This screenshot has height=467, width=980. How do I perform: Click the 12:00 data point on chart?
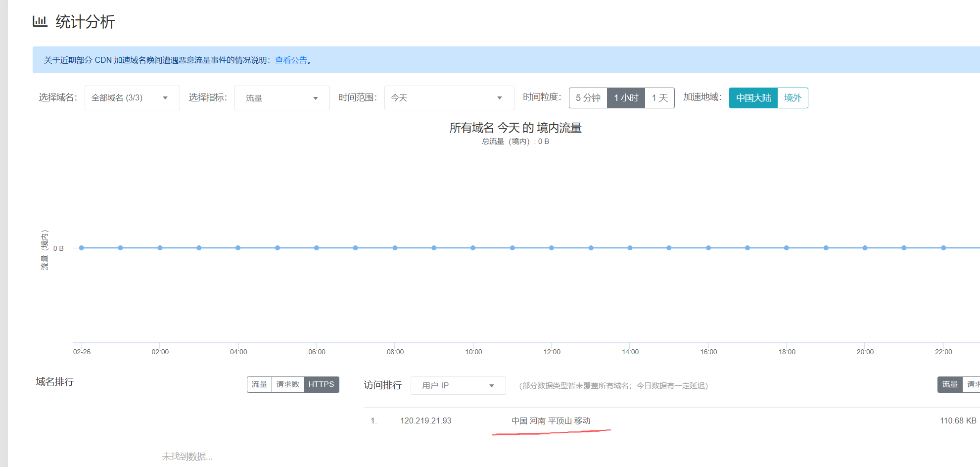(552, 248)
